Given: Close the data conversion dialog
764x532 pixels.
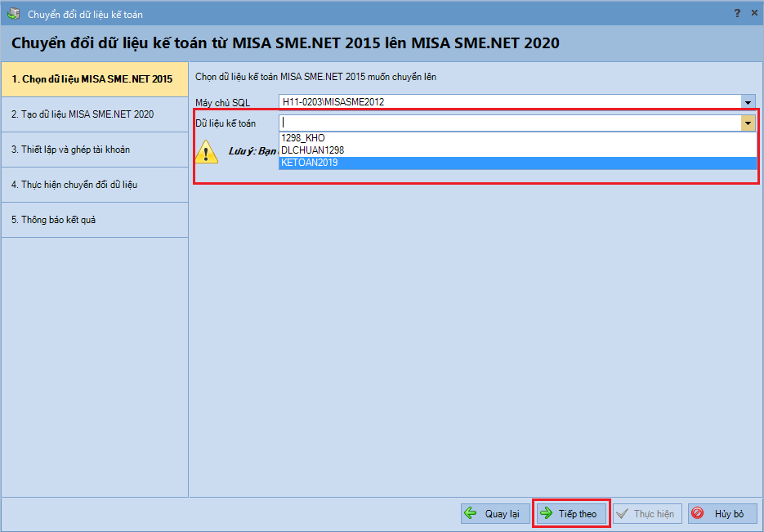Looking at the screenshot, I should pos(753,14).
